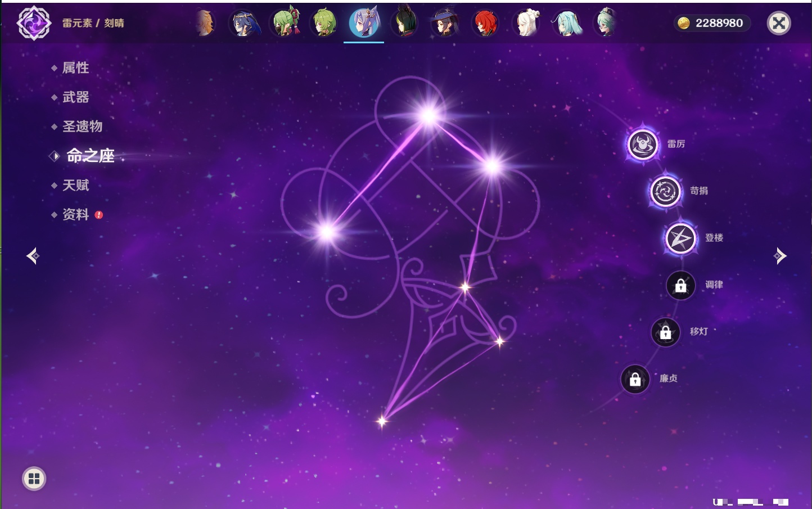
Task: Click the Electro element emblem beside 雷元素
Action: 34,23
